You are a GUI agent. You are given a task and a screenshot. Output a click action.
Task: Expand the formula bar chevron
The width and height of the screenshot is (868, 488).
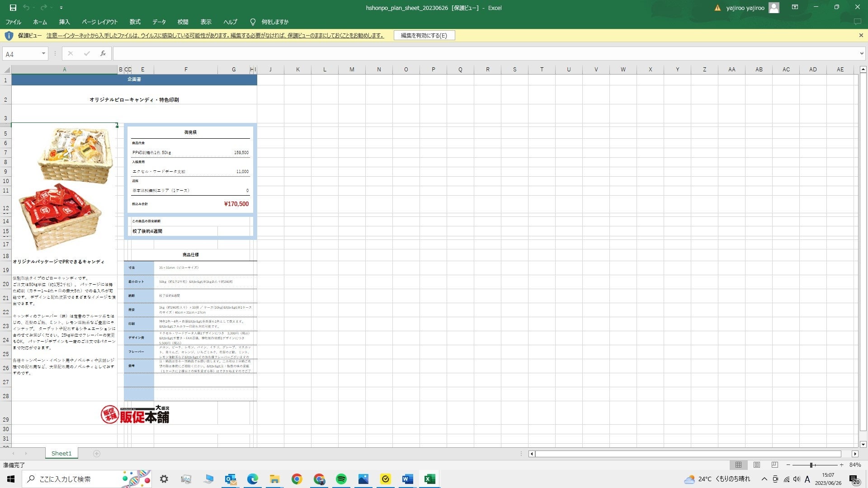point(861,54)
